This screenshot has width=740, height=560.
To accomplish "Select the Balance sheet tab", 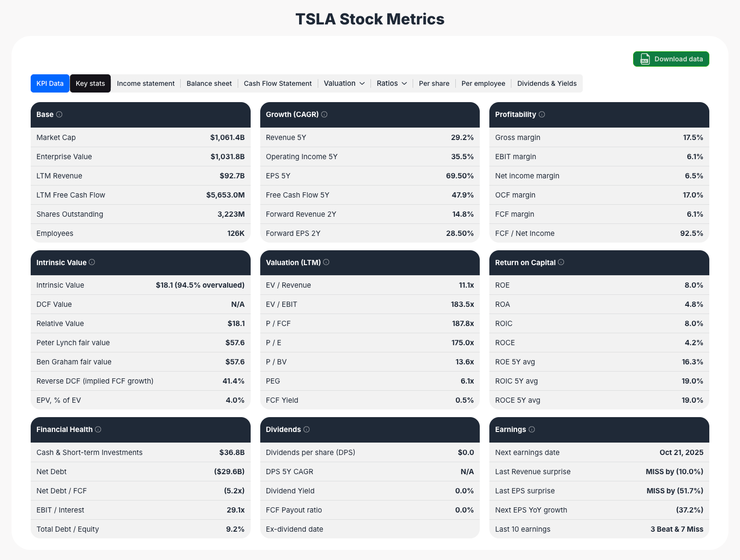I will click(x=209, y=83).
